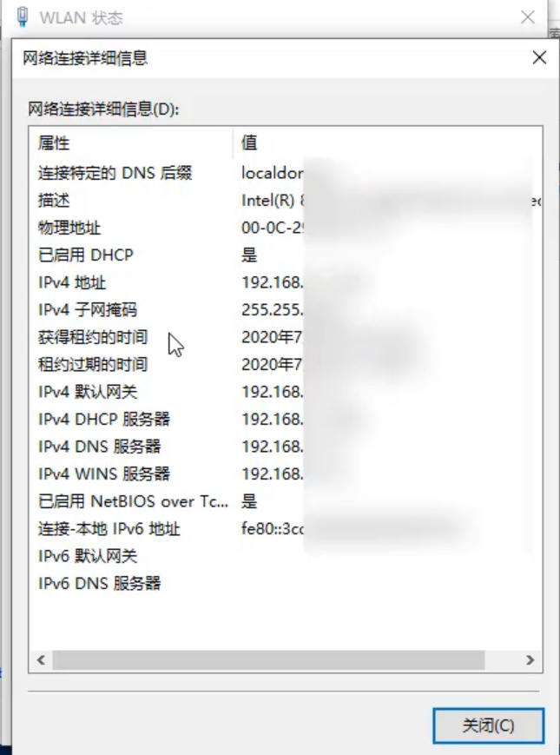Viewport: 560px width, 755px height.
Task: Close the WLAN 状态 window
Action: (528, 17)
